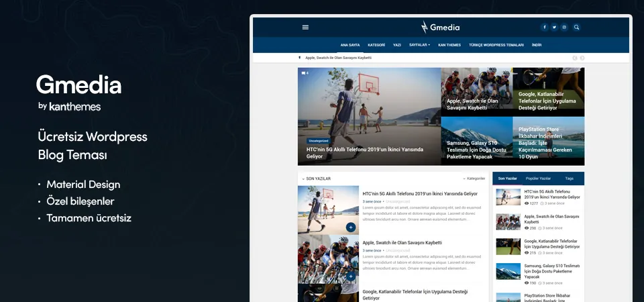Open sidebar HTC'nin 5G post title

coord(552,195)
